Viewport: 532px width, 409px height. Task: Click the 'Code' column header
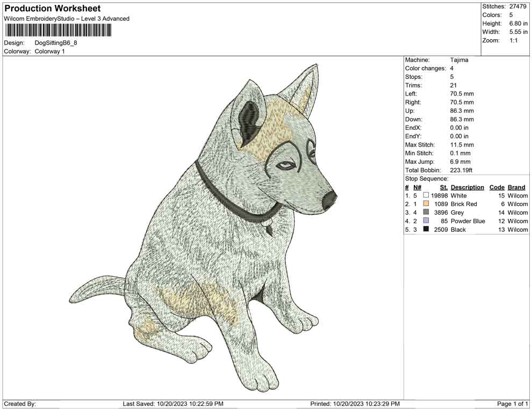(x=497, y=187)
